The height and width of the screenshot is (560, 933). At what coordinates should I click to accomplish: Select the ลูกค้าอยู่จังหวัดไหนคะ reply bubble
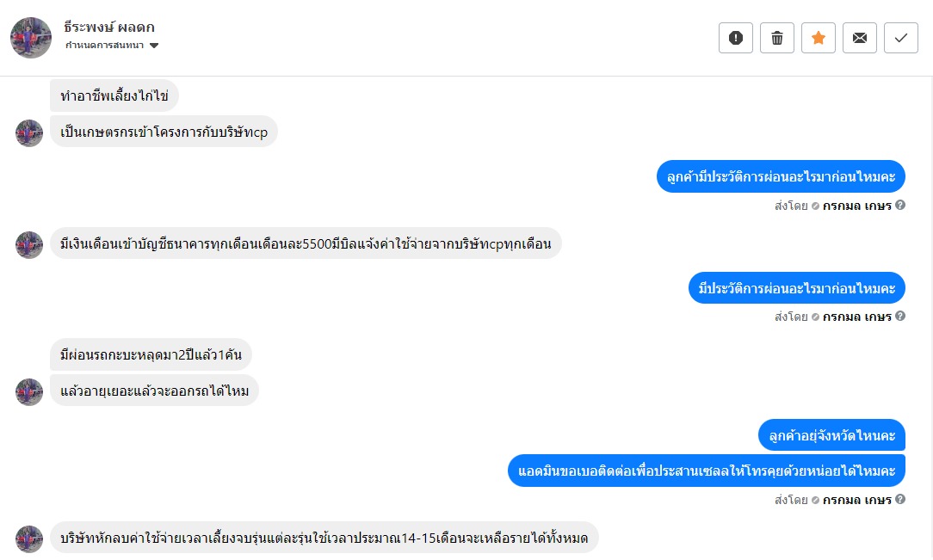tap(831, 435)
